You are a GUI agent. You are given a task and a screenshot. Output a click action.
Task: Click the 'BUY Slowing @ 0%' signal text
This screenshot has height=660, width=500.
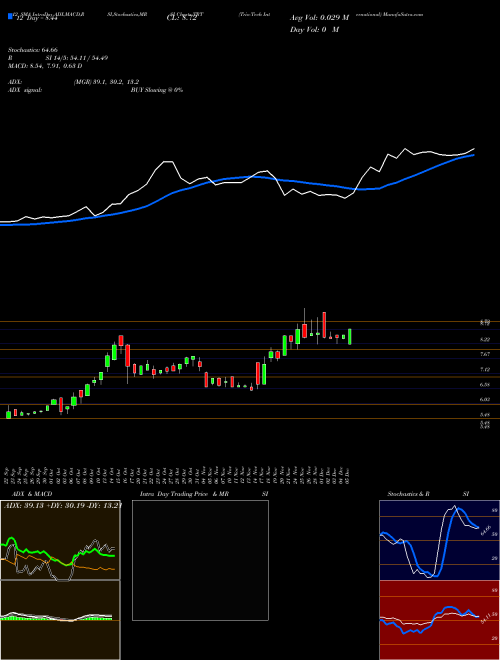[x=157, y=90]
